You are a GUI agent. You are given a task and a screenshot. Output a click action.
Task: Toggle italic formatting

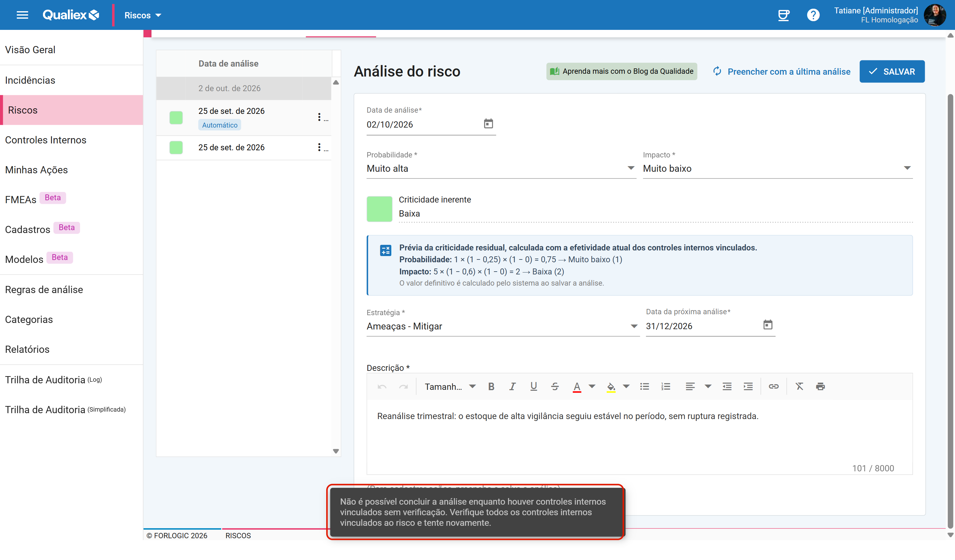click(512, 386)
